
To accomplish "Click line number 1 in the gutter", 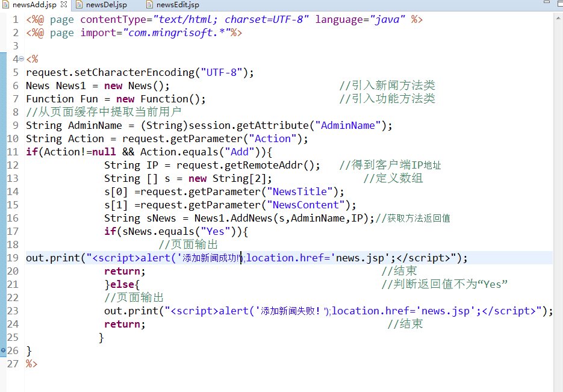I will click(15, 19).
